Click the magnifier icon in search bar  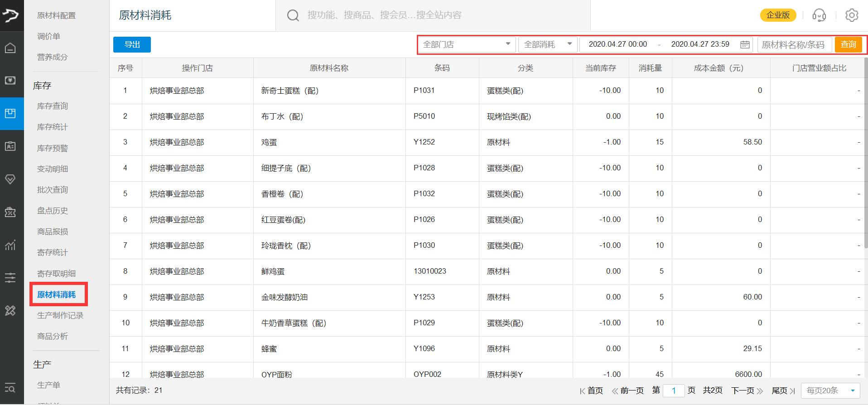(x=293, y=16)
